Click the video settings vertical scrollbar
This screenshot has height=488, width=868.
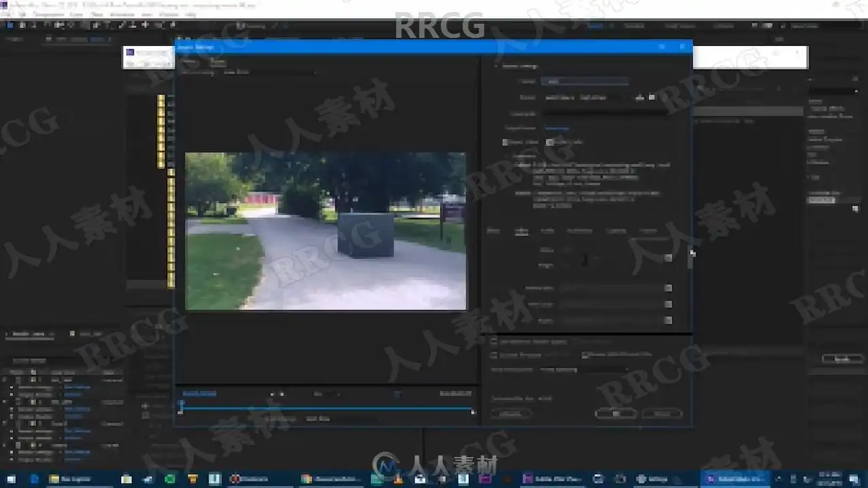pos(690,258)
